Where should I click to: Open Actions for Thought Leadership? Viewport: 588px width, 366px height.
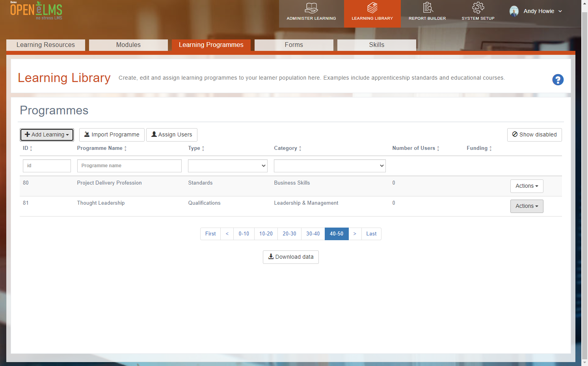[527, 206]
